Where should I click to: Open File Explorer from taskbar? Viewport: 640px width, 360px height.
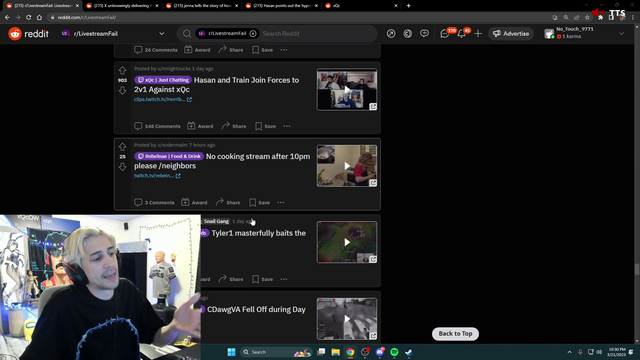336,352
